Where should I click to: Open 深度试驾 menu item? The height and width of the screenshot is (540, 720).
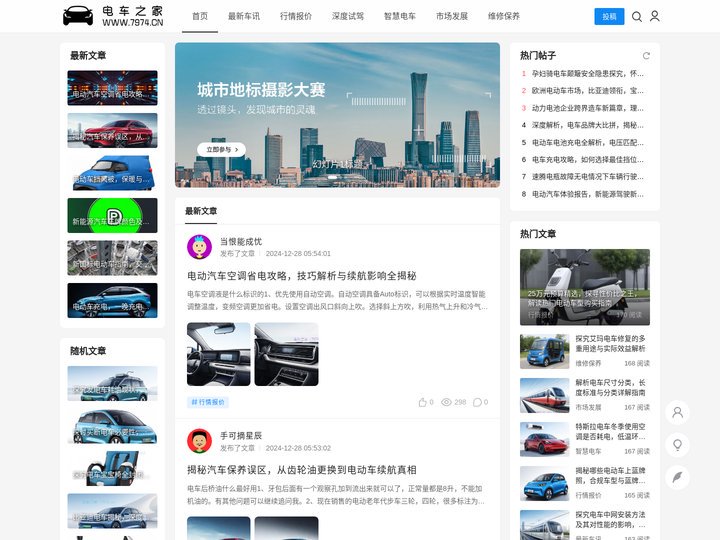tap(348, 16)
